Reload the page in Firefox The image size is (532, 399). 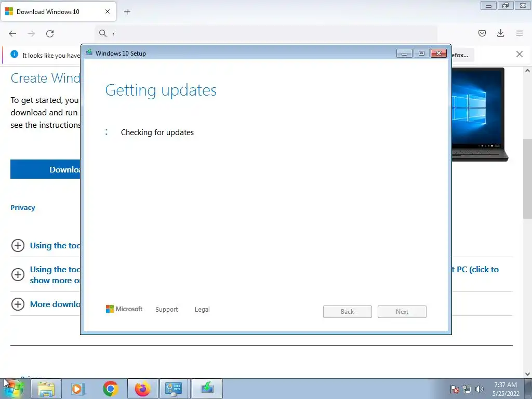(x=50, y=34)
